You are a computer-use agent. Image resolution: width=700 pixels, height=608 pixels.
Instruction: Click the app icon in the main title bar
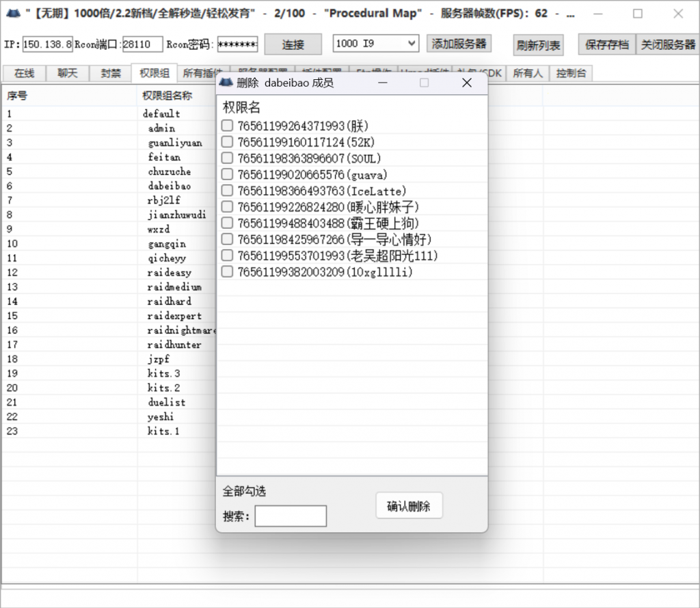pos(13,14)
